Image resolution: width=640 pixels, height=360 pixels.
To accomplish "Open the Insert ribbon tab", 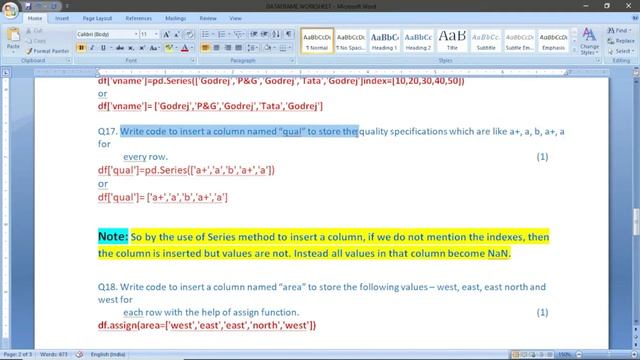I will pyautogui.click(x=62, y=18).
